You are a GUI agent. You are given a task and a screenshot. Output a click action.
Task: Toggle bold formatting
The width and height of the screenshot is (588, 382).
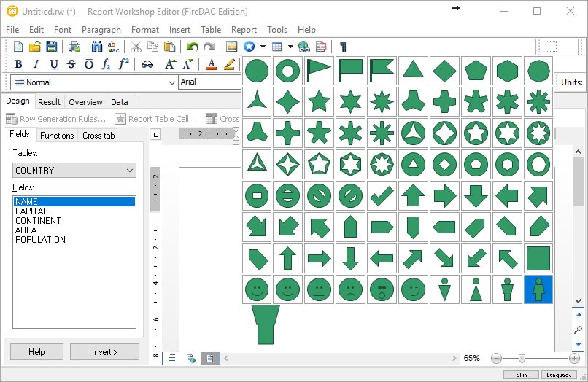coord(18,64)
